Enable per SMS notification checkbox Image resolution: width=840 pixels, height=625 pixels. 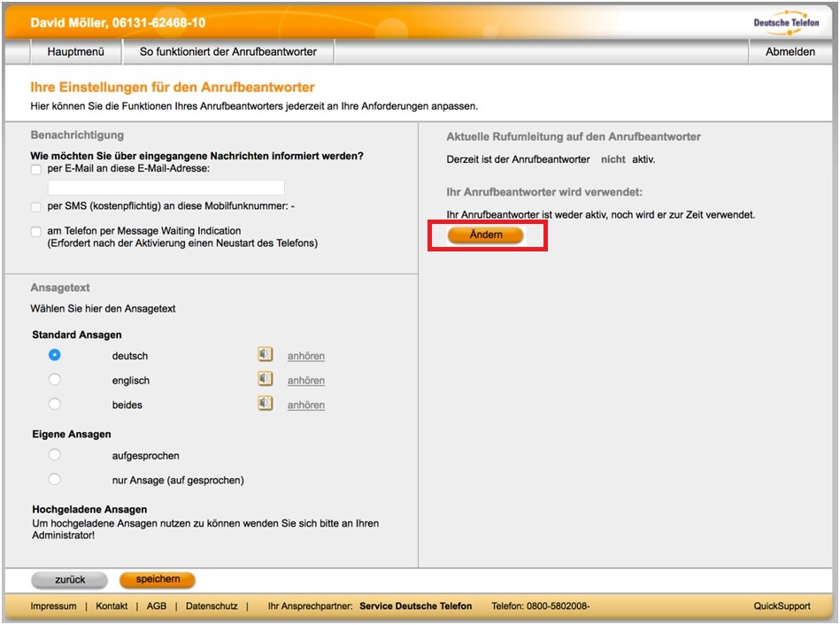[x=36, y=207]
